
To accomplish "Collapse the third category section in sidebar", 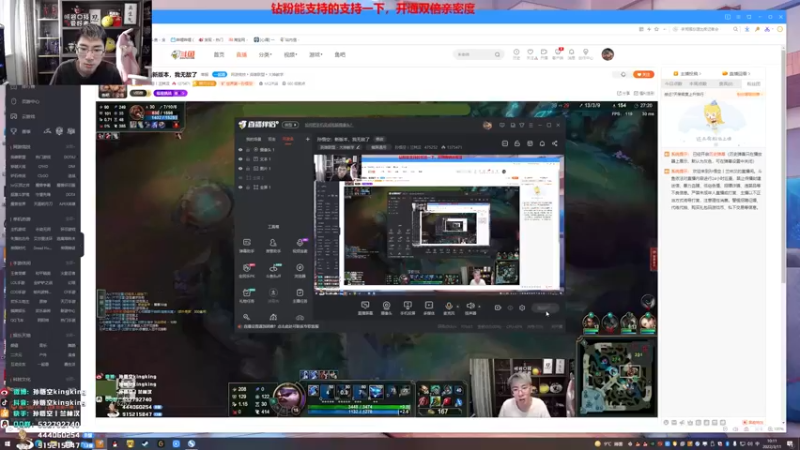I will click(70, 263).
